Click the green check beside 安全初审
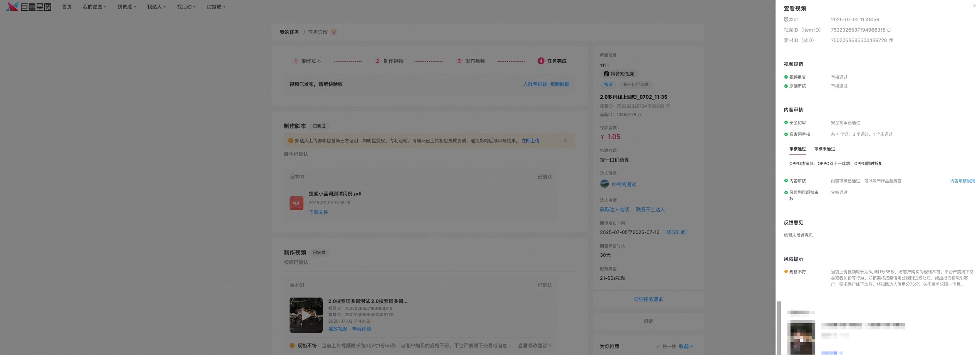The height and width of the screenshot is (355, 980). click(x=786, y=123)
